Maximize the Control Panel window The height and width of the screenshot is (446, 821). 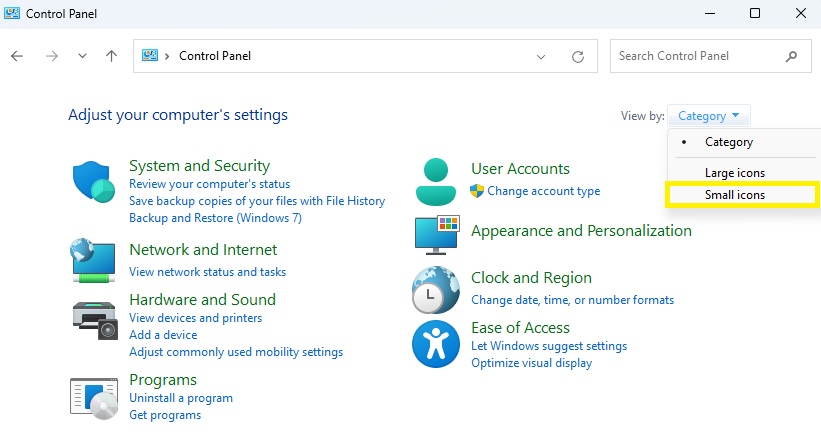click(x=755, y=13)
